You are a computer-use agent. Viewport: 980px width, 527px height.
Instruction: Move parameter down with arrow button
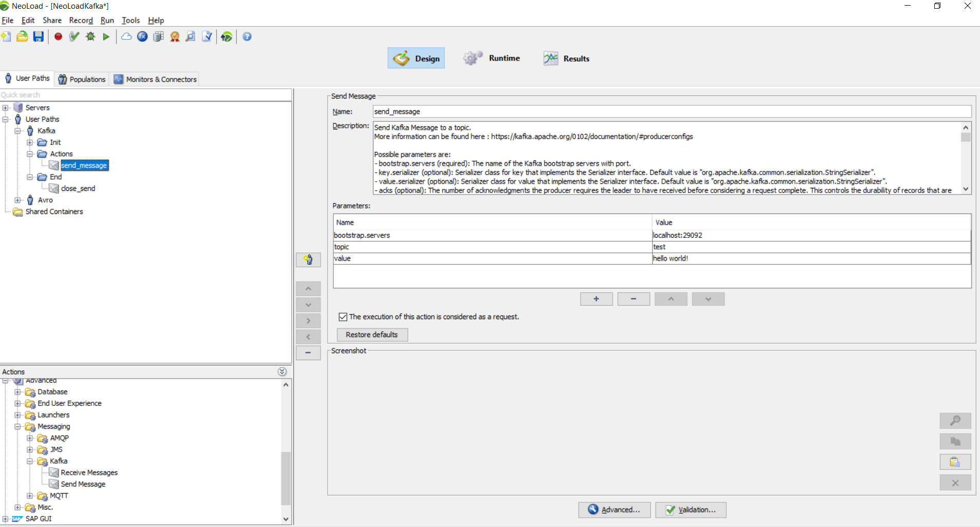[x=708, y=299]
